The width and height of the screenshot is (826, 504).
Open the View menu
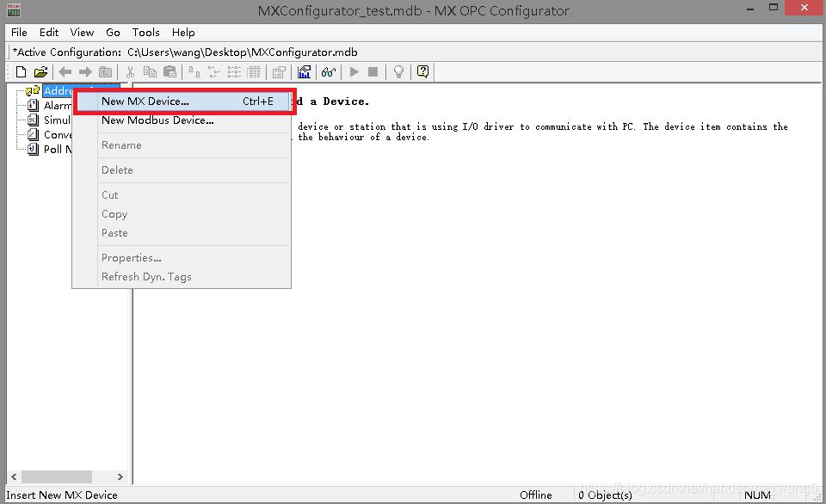click(83, 33)
